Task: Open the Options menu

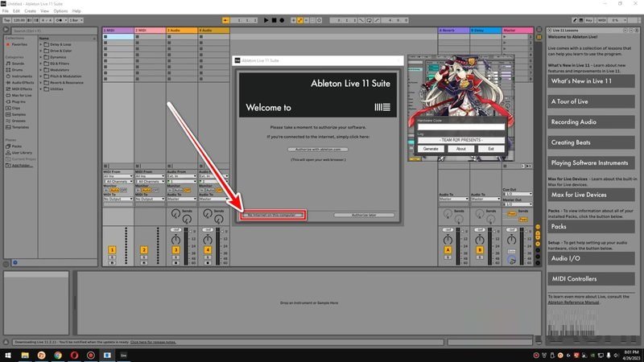Action: pyautogui.click(x=60, y=11)
